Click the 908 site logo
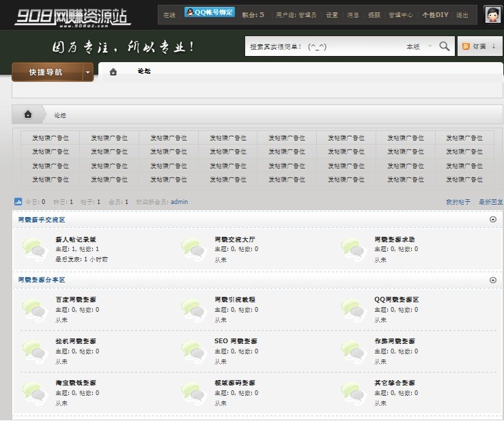This screenshot has height=421, width=504. pos(72,17)
